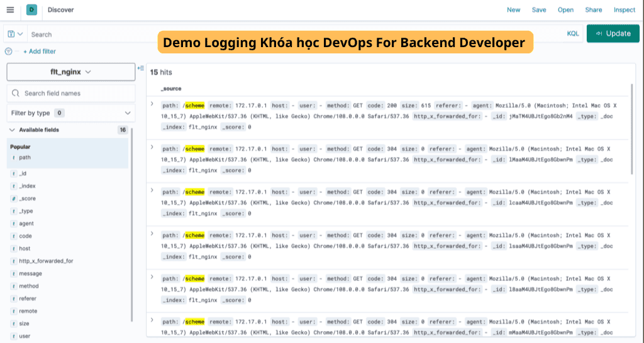The height and width of the screenshot is (343, 644).
Task: Select the _type field name
Action: pyautogui.click(x=26, y=211)
